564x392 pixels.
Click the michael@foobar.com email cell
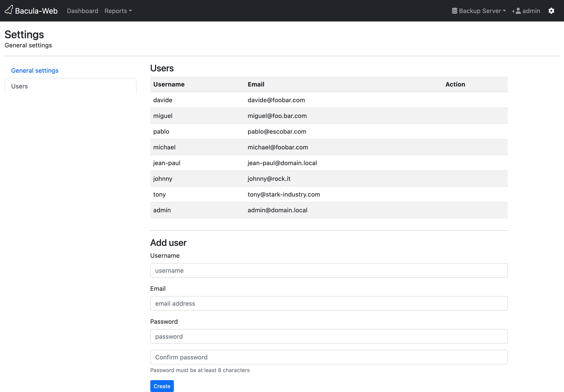coord(278,147)
